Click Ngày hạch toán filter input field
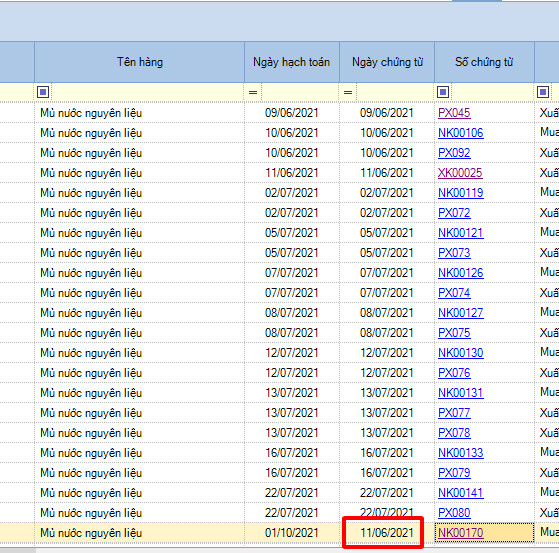The image size is (559, 553). (x=300, y=92)
